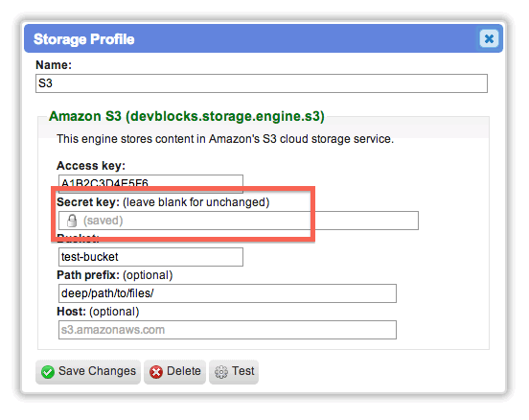Image resolution: width=529 pixels, height=420 pixels.
Task: Select the Name field containing S3
Action: click(262, 83)
